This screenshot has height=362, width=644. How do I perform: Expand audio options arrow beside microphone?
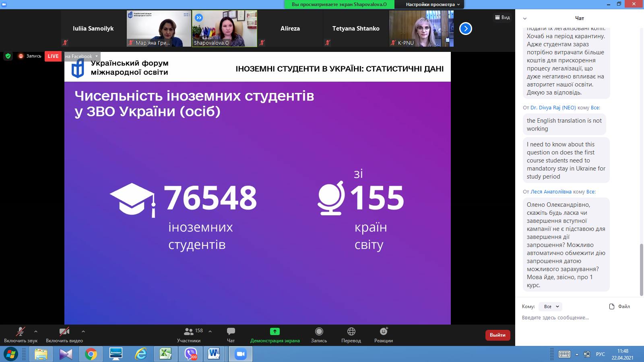pos(36,331)
